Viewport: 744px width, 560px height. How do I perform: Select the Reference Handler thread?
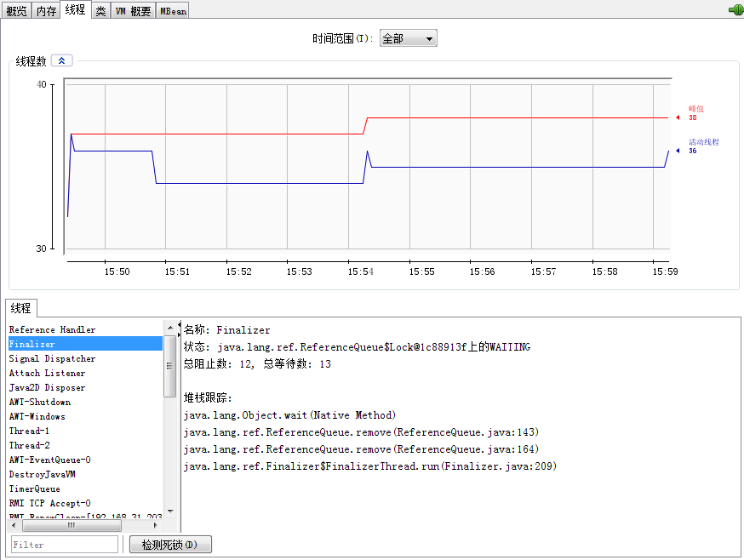tap(51, 329)
